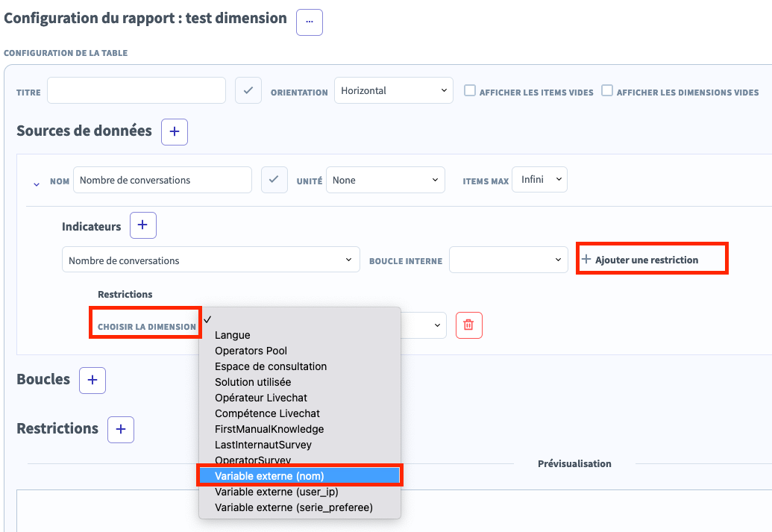Add an indicator with the plus button

(x=143, y=225)
